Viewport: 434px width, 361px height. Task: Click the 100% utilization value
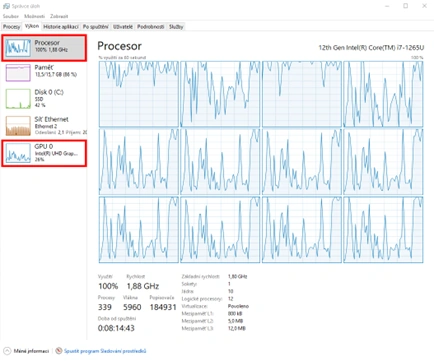pos(108,286)
